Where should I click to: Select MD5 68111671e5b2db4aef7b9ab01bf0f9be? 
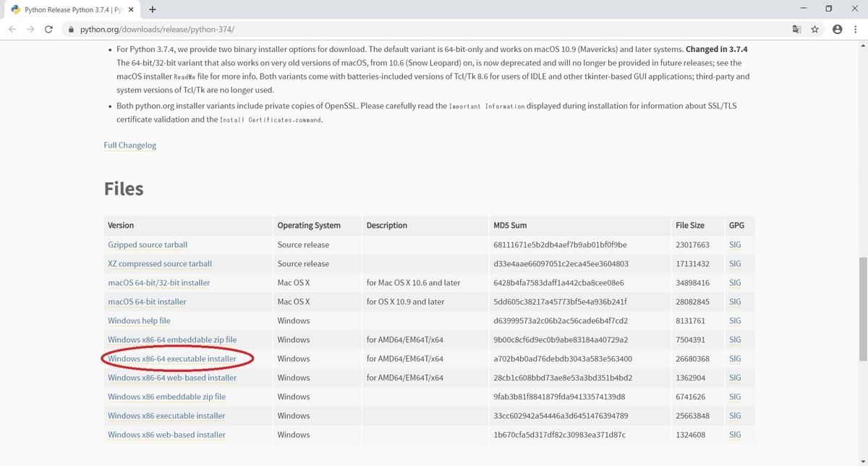(x=561, y=245)
